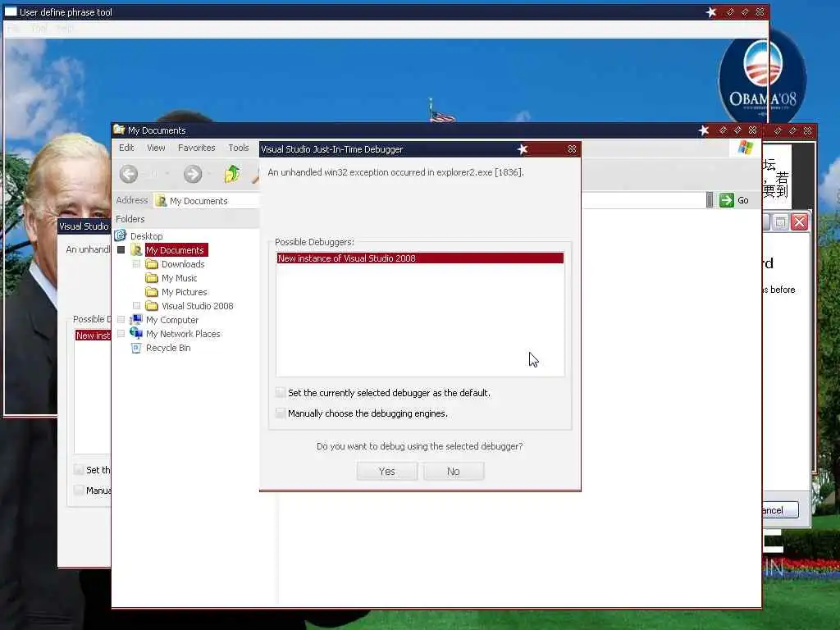Open the Back button history dropdown arrow
The height and width of the screenshot is (630, 840).
(167, 174)
